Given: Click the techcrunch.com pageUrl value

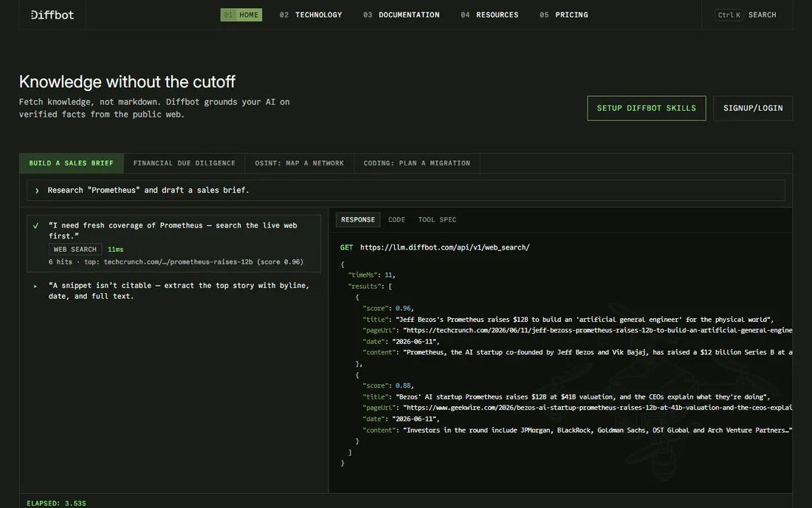Looking at the screenshot, I should [598, 330].
